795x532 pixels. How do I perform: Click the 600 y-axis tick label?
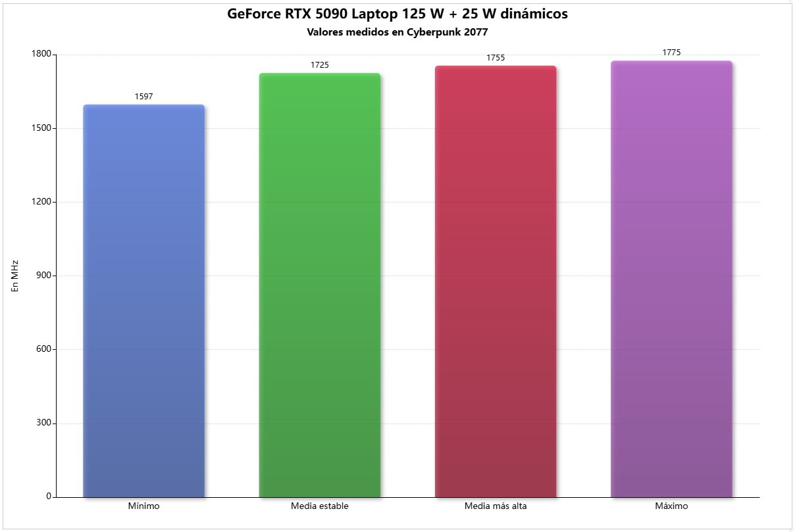[x=45, y=349]
